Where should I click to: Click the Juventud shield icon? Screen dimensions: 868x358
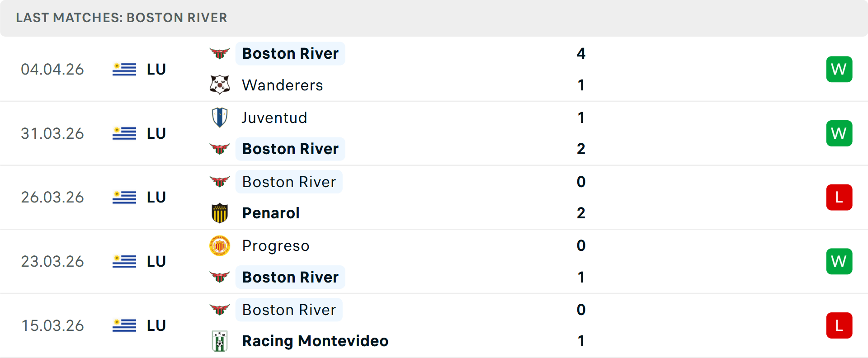220,117
